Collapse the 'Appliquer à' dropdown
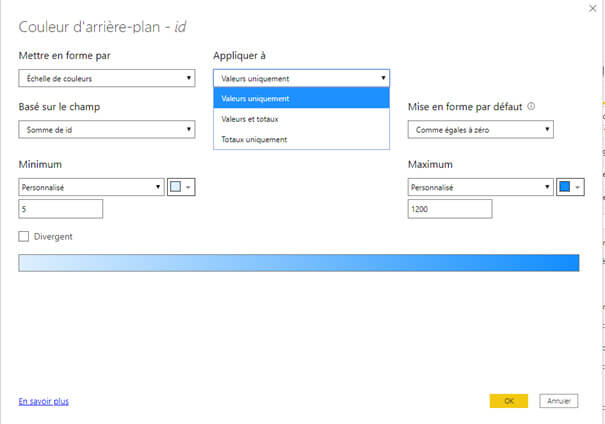Image resolution: width=605 pixels, height=424 pixels. [301, 78]
